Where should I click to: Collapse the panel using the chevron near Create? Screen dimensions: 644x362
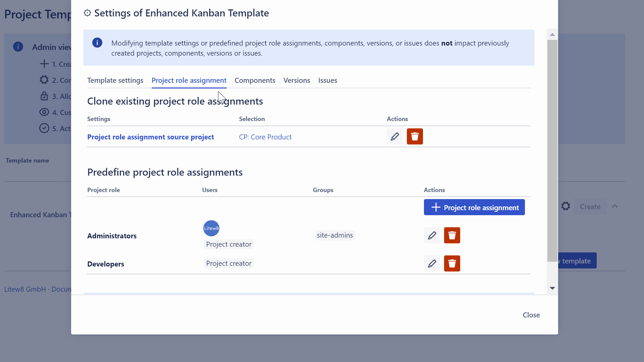tap(615, 206)
